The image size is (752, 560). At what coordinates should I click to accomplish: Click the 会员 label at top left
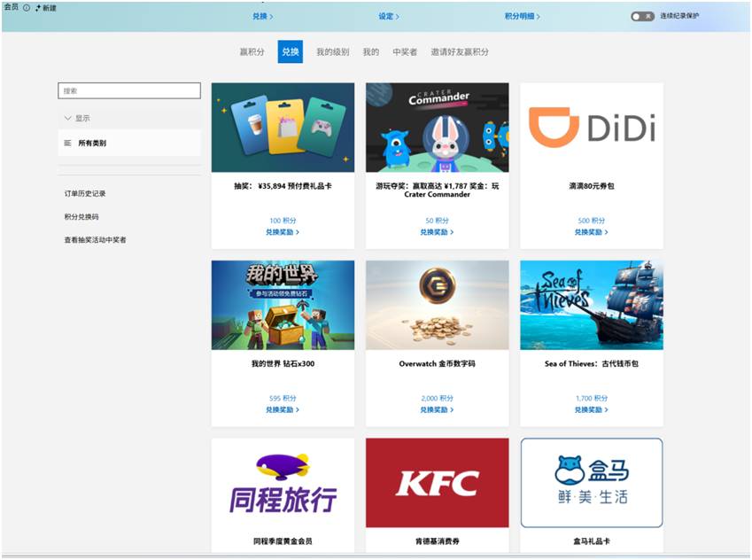pyautogui.click(x=12, y=7)
